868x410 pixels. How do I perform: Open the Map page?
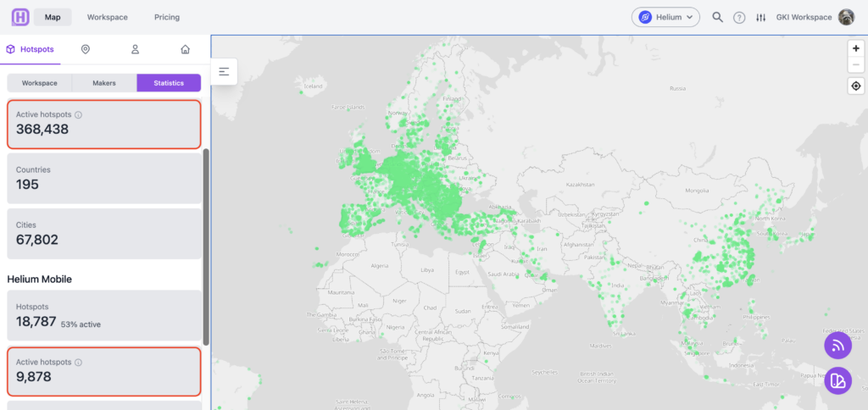pyautogui.click(x=53, y=17)
